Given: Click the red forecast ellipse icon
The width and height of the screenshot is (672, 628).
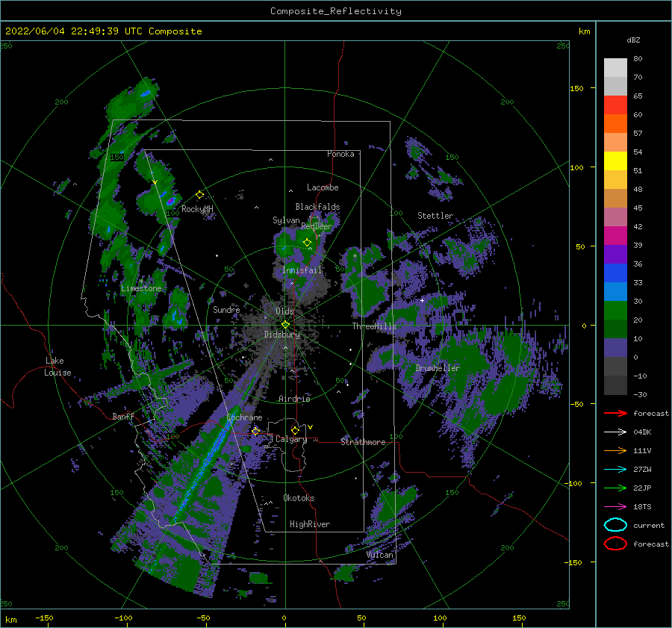Looking at the screenshot, I should coord(615,544).
